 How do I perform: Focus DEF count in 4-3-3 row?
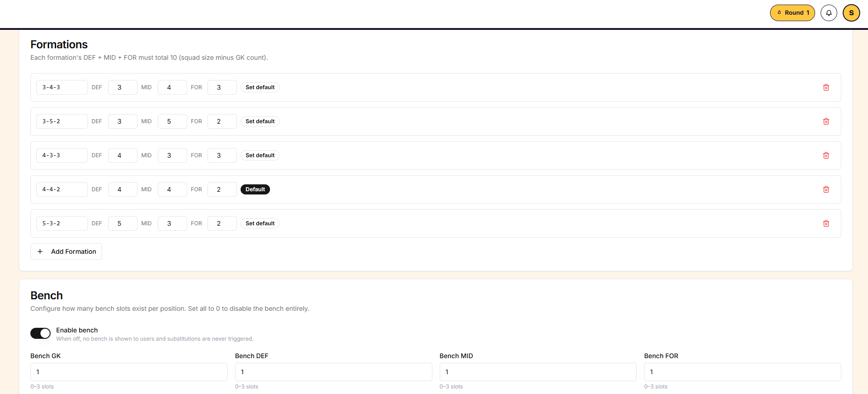123,155
